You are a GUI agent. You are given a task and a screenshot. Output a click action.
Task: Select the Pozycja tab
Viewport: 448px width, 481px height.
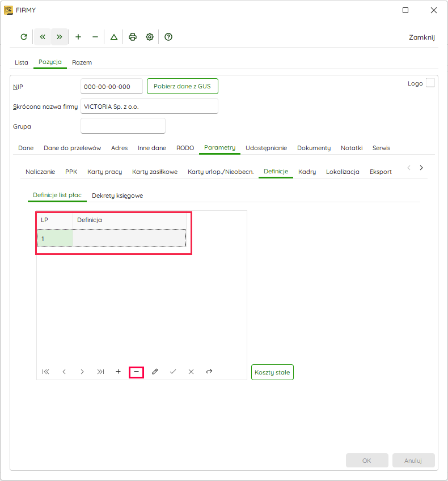click(x=50, y=62)
